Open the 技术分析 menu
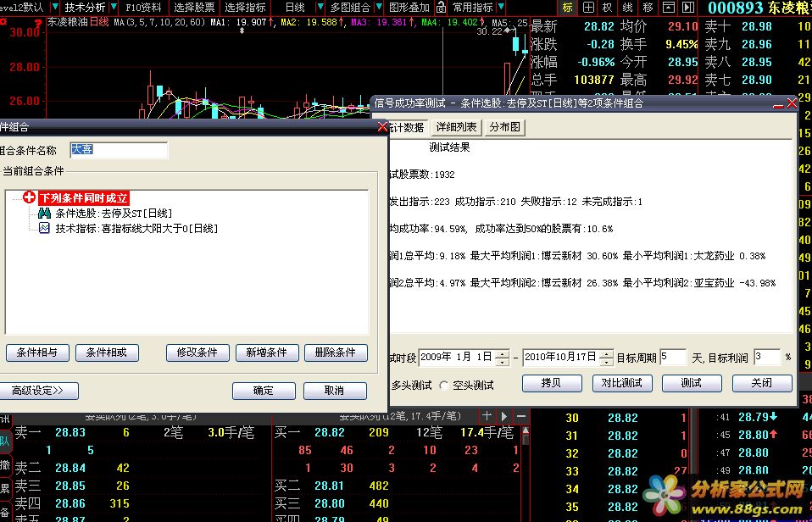This screenshot has width=812, height=522. pyautogui.click(x=85, y=8)
